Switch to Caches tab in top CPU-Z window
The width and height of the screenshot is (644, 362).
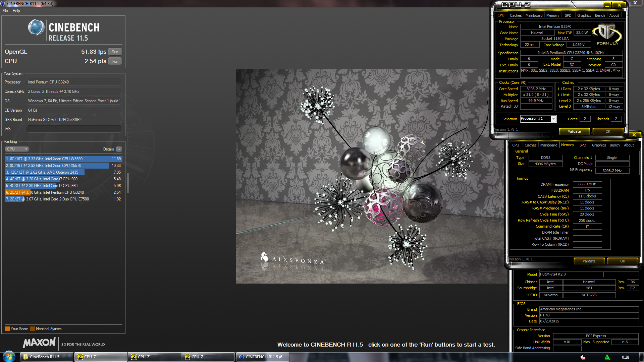coord(516,15)
